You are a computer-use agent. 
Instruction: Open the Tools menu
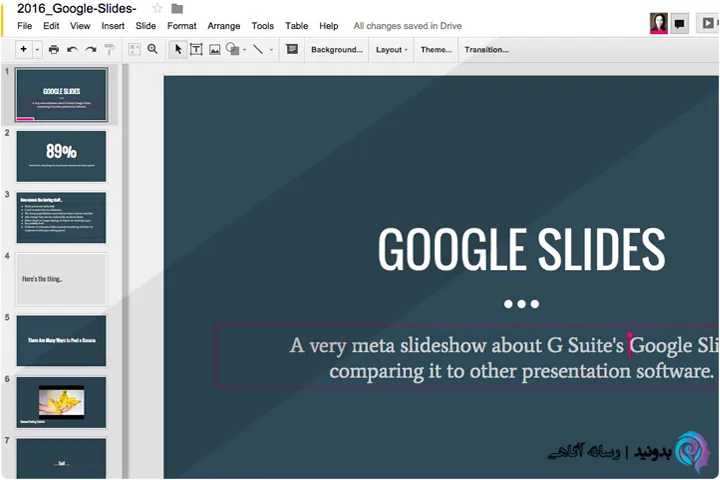(263, 26)
